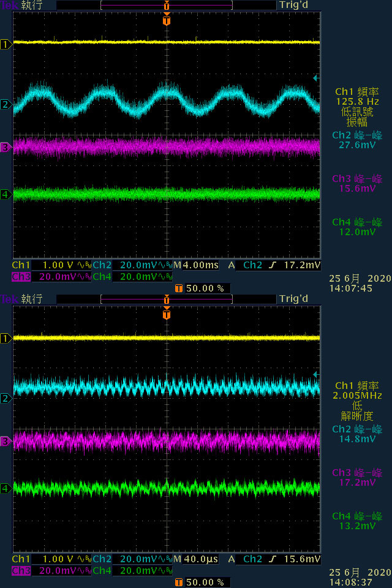Click the green channel 4 ground marker in the 40.0µs capture
Viewport: 392px width, 588px height.
point(6,488)
